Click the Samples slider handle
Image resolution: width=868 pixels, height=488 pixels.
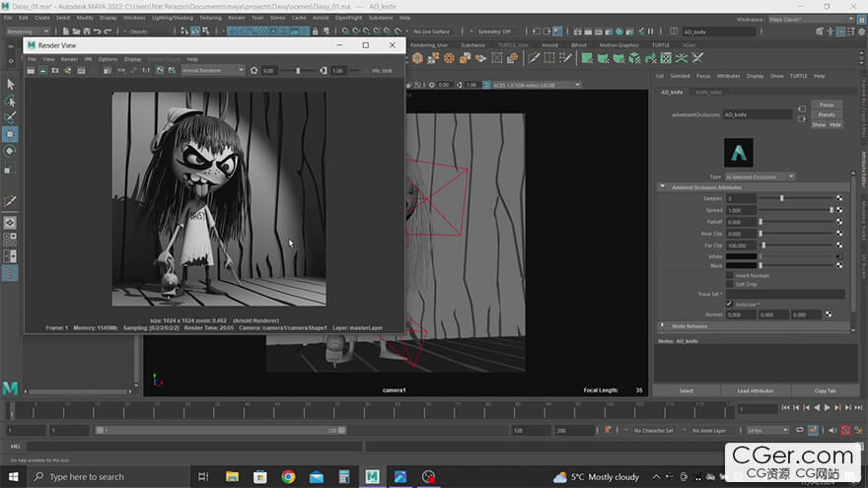pos(781,198)
